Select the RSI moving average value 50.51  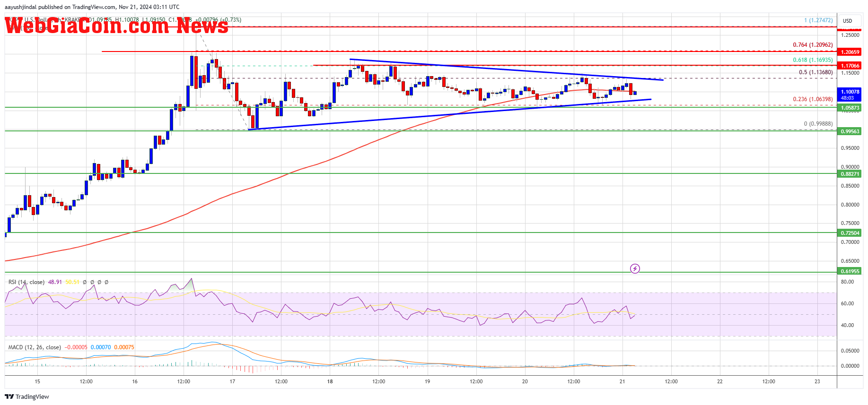(72, 282)
